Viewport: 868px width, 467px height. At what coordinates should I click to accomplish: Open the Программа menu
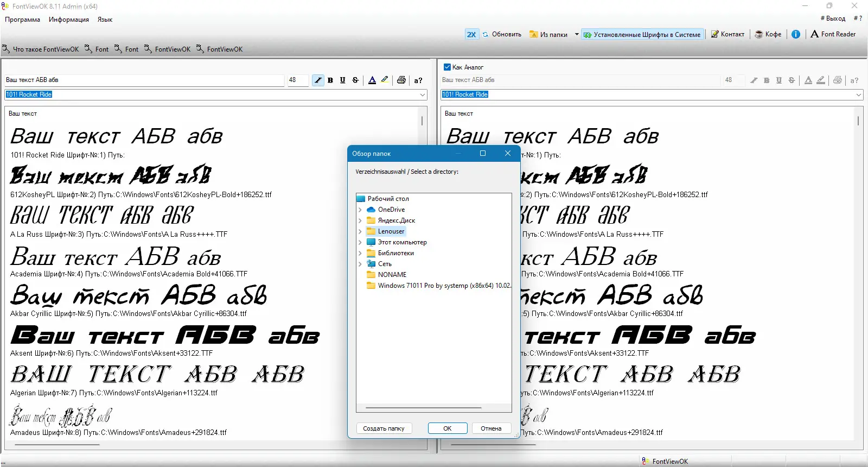click(23, 20)
